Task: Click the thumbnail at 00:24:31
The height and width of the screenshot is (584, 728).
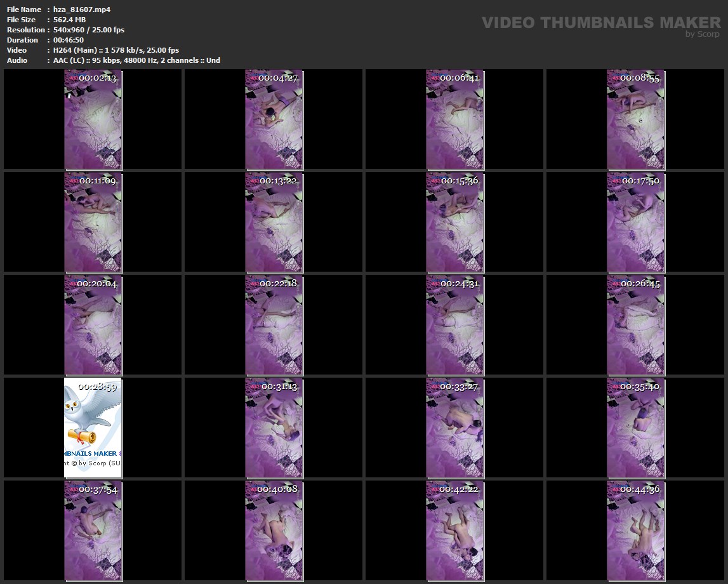Action: (455, 325)
